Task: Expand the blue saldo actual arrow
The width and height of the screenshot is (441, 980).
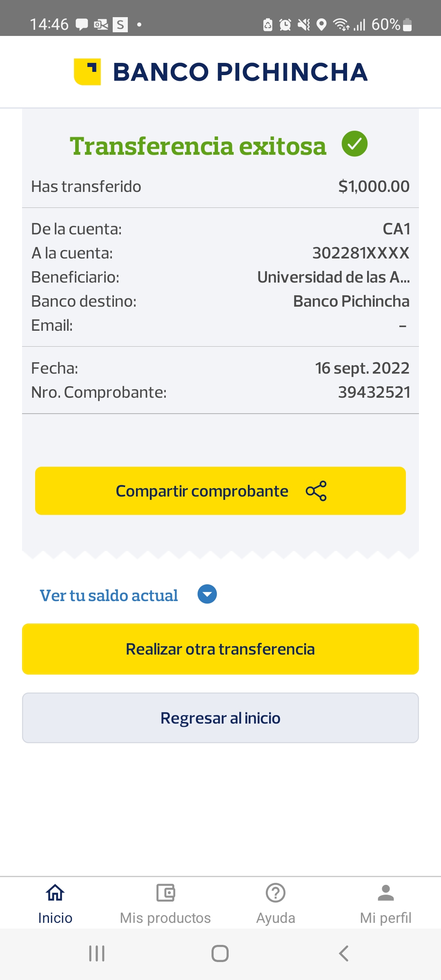Action: (x=207, y=594)
